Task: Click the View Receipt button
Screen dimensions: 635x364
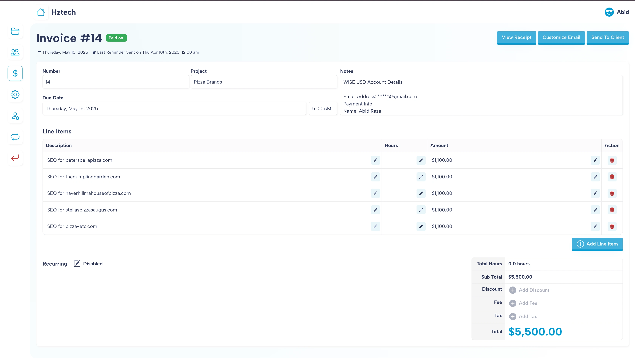Action: tap(516, 37)
